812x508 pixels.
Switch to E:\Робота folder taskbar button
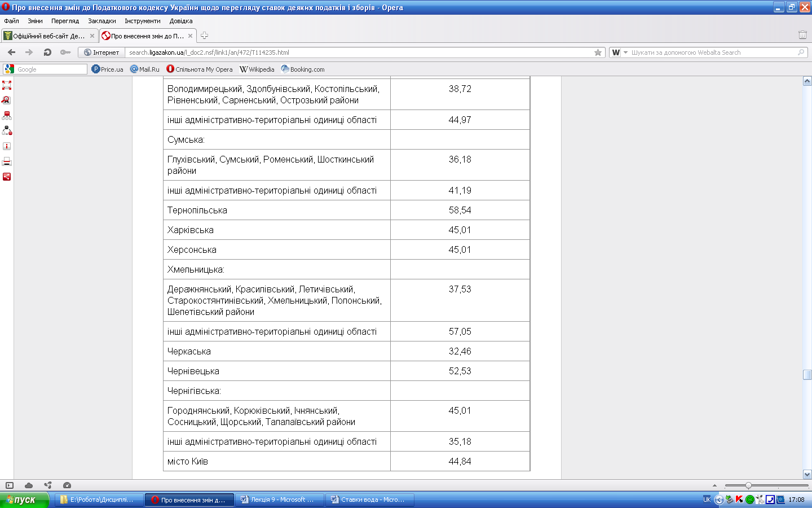(99, 500)
